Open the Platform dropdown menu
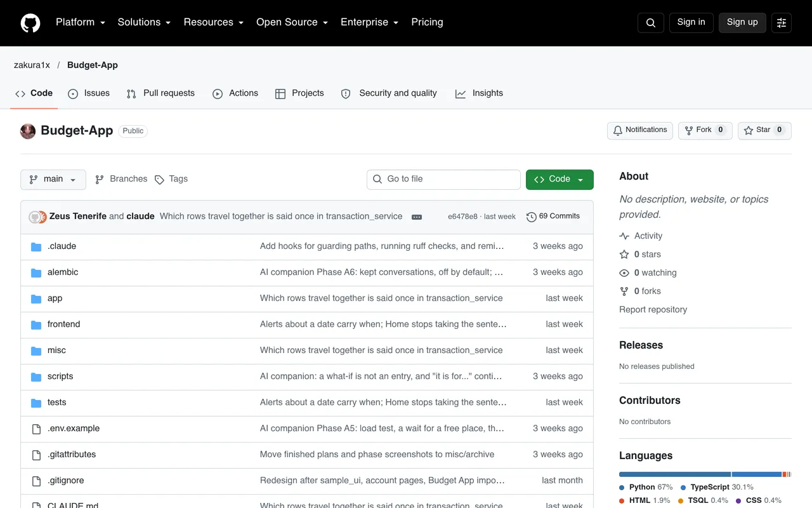The image size is (812, 508). pyautogui.click(x=80, y=22)
